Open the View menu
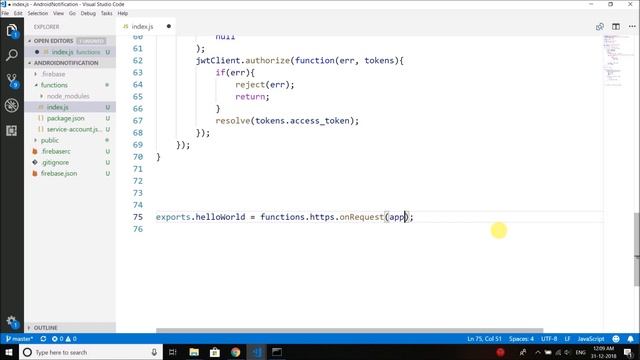640x360 pixels. pyautogui.click(x=58, y=13)
